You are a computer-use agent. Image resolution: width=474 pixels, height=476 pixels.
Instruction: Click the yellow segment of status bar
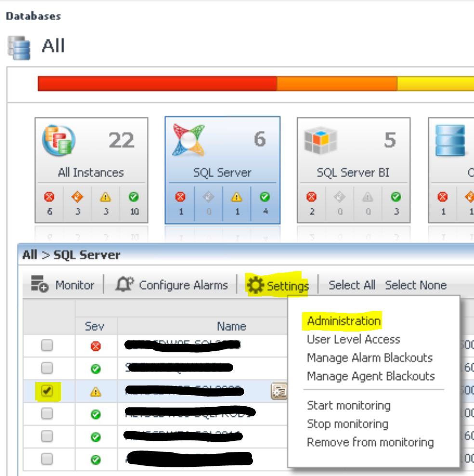point(436,83)
